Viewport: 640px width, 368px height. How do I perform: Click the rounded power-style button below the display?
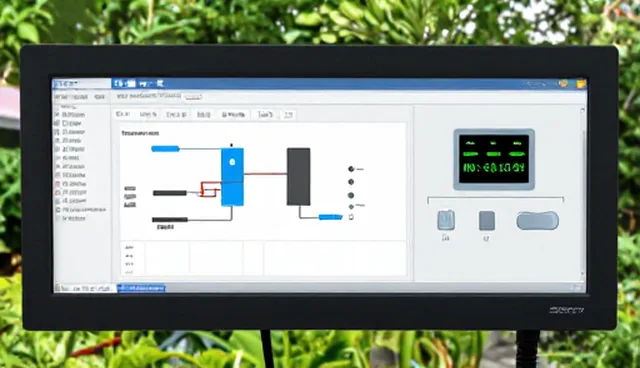446,220
